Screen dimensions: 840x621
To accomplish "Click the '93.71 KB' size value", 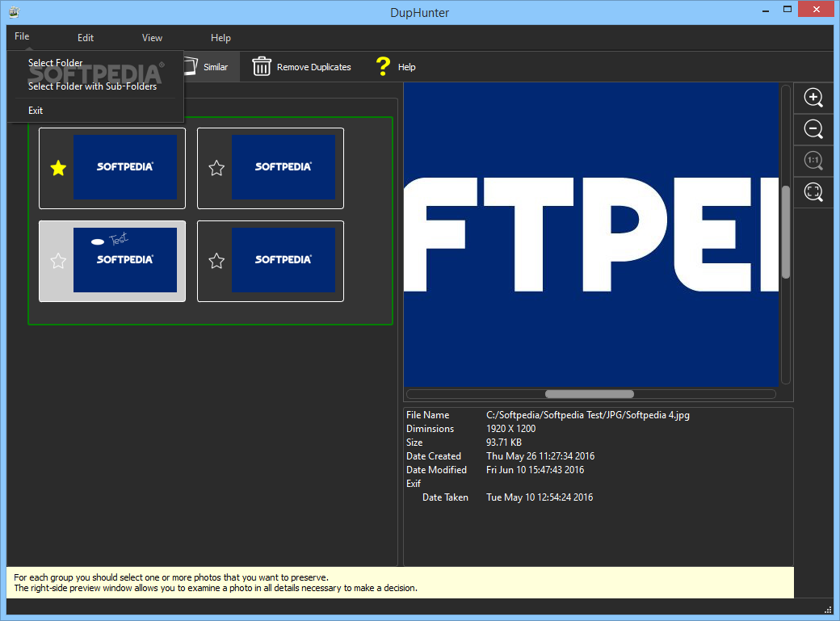I will coord(503,443).
